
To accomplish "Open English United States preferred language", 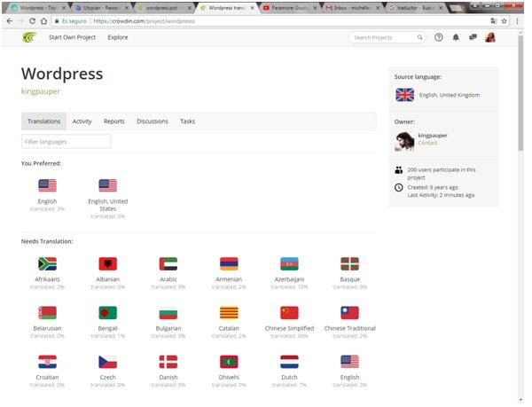I will pyautogui.click(x=108, y=198).
